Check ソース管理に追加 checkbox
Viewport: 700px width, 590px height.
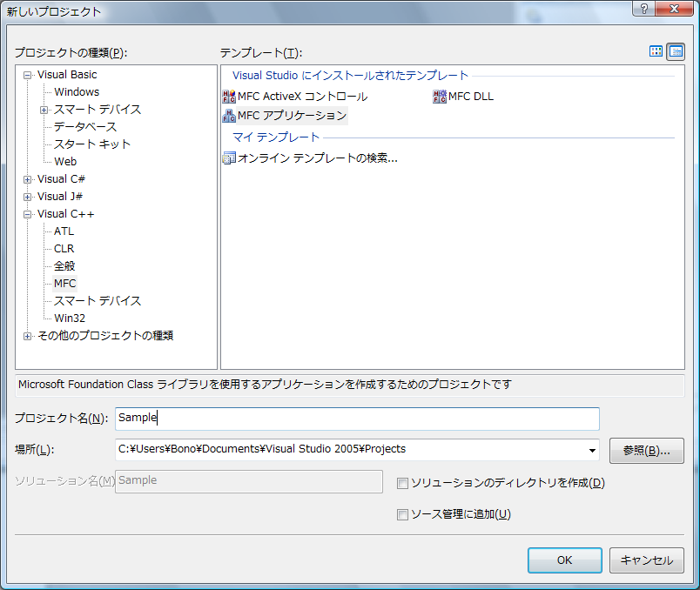pos(402,514)
